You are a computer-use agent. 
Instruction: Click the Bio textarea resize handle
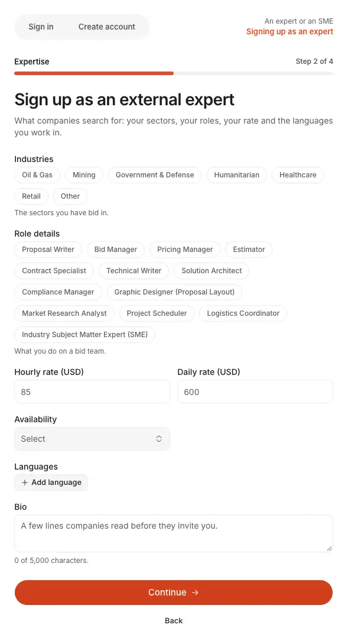tap(329, 548)
